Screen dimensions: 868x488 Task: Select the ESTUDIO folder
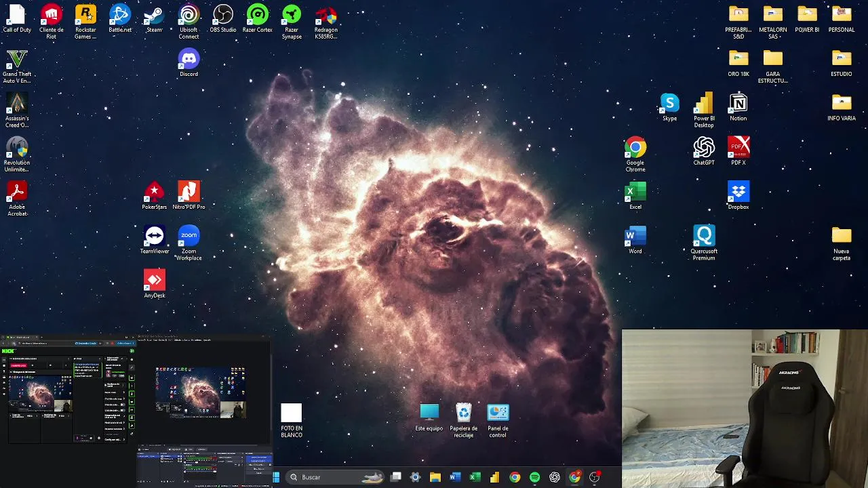(842, 63)
